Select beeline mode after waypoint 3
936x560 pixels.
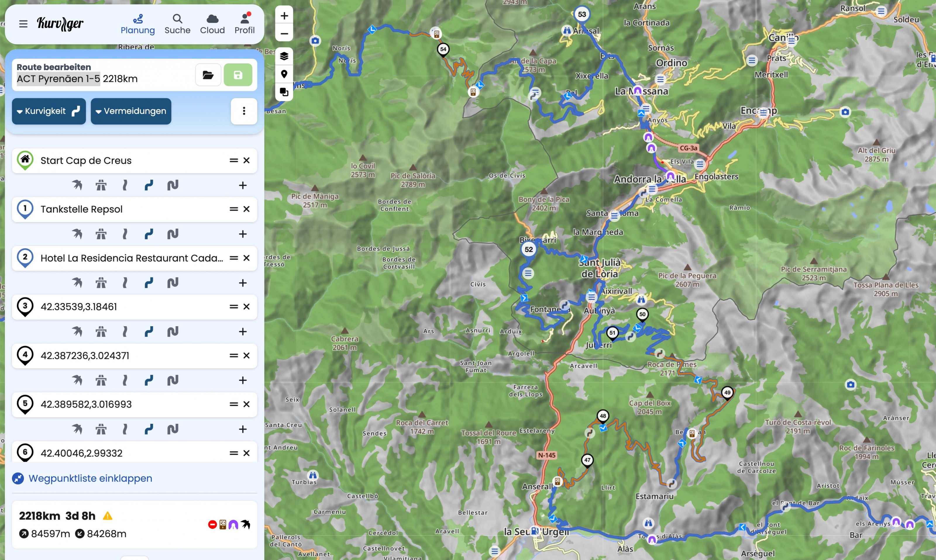tap(77, 332)
